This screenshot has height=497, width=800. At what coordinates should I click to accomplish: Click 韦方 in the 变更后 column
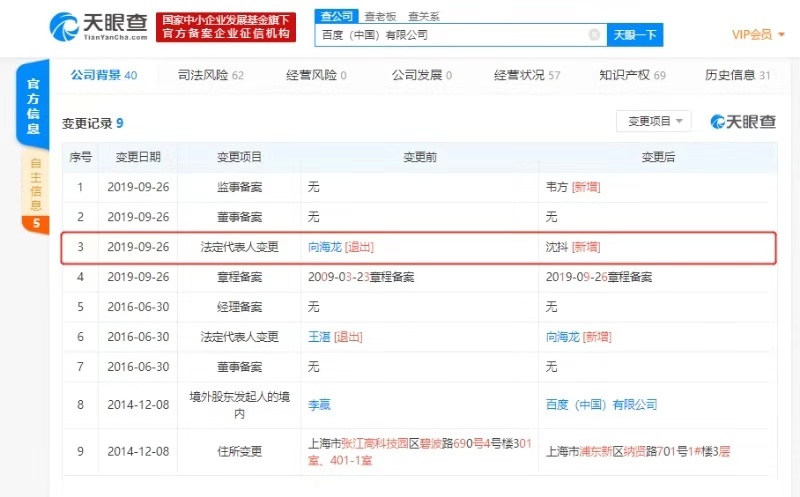[557, 187]
